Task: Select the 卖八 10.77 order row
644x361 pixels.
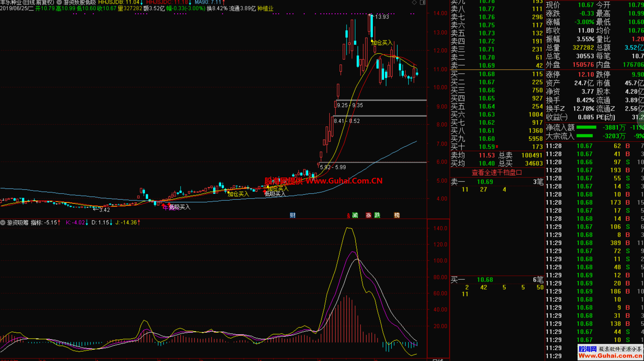Action: tap(497, 9)
